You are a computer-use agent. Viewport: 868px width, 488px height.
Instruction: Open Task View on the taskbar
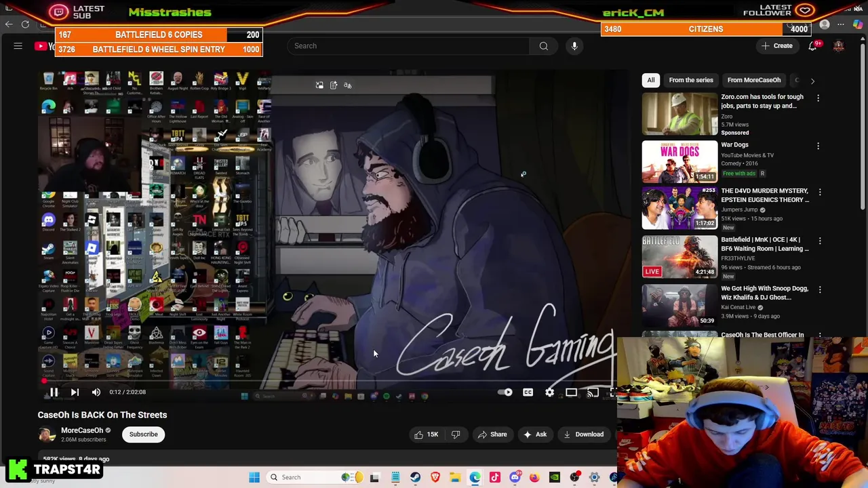pos(374,477)
